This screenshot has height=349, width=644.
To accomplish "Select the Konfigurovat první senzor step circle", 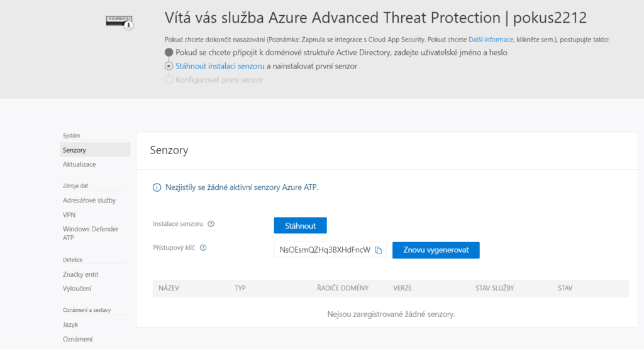I will pyautogui.click(x=169, y=80).
